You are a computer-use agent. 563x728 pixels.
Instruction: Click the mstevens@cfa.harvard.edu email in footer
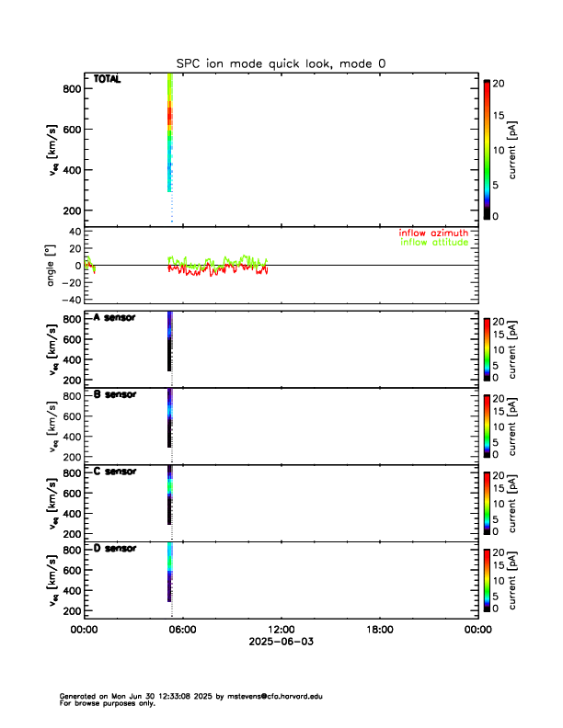pos(274,696)
